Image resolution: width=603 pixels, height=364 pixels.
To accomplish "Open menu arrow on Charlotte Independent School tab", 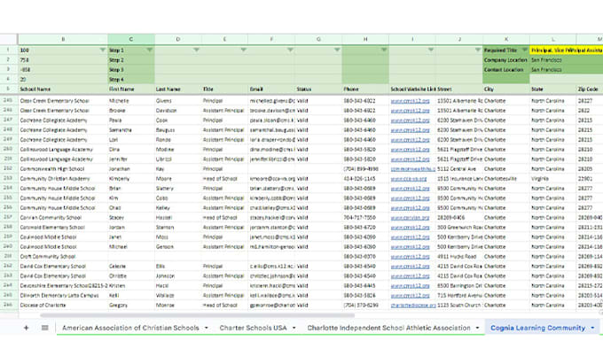I will tap(478, 328).
